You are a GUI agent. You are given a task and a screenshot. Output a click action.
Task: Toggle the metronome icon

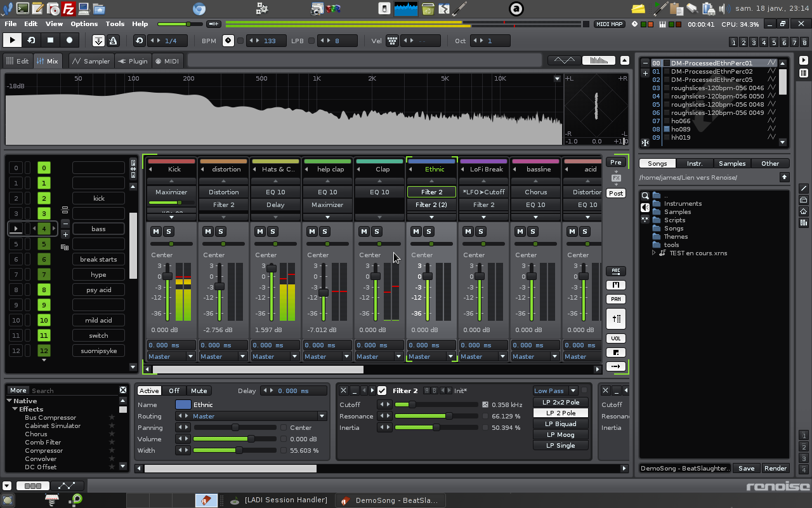coord(113,41)
